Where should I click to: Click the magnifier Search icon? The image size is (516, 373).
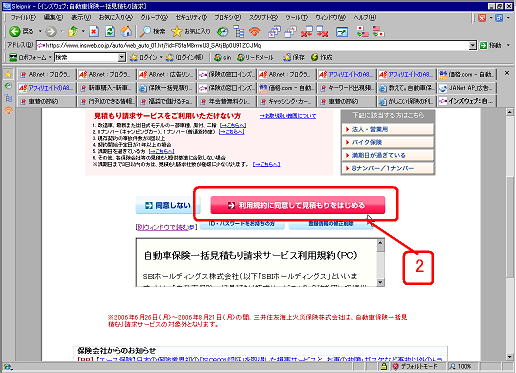145,32
